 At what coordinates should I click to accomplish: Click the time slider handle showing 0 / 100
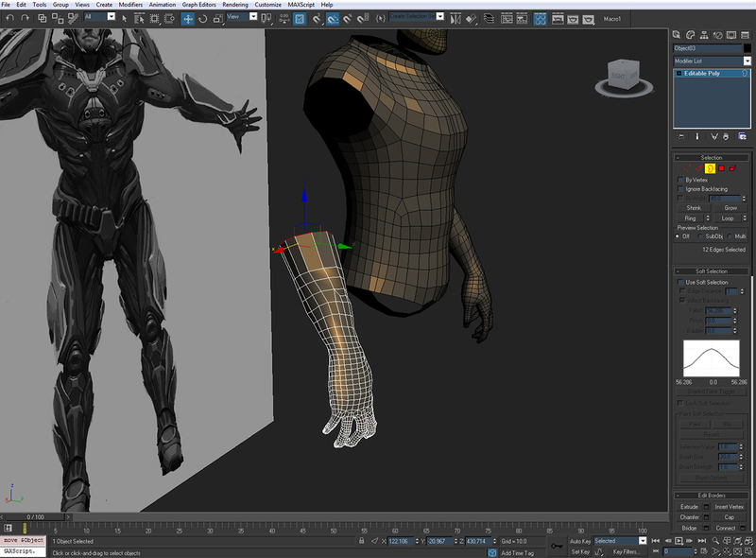coord(35,517)
